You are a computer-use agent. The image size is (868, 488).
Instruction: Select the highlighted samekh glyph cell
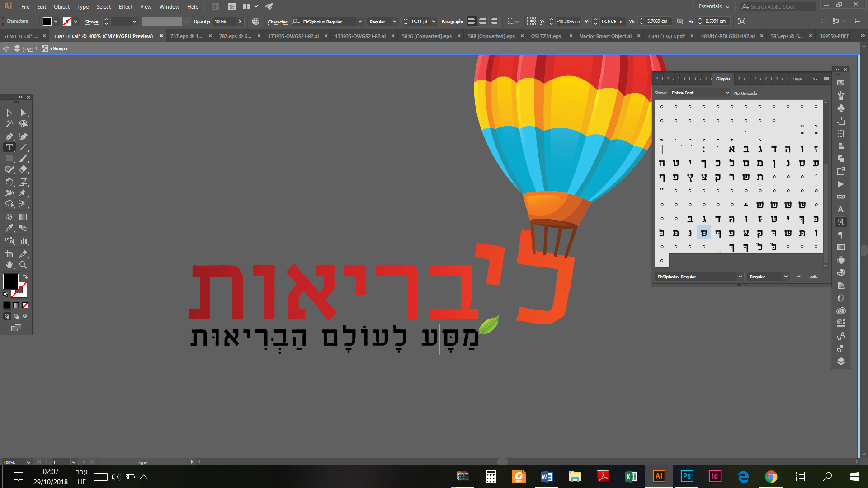(x=703, y=233)
